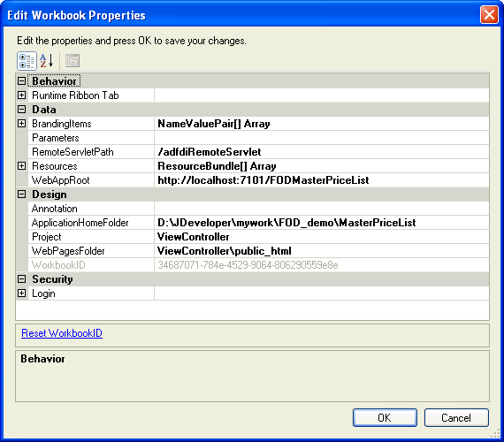Select the Behavior category header
Screen dimensions: 504x442
pyautogui.click(x=54, y=81)
